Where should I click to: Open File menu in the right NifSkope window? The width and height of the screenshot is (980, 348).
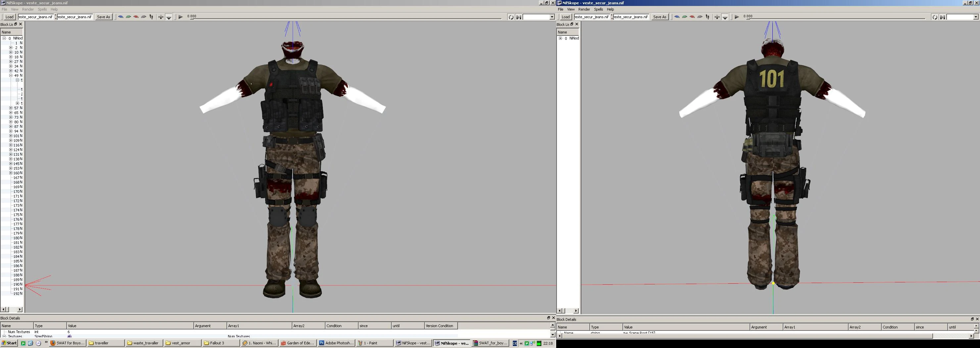coord(561,9)
